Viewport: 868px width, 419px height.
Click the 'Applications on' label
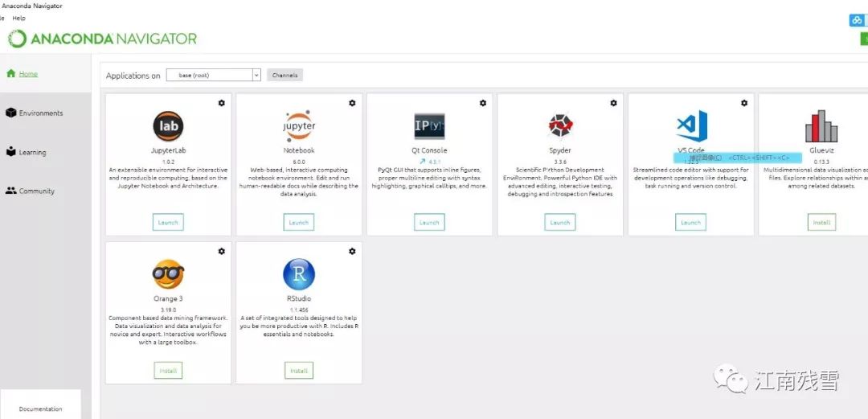(x=133, y=76)
